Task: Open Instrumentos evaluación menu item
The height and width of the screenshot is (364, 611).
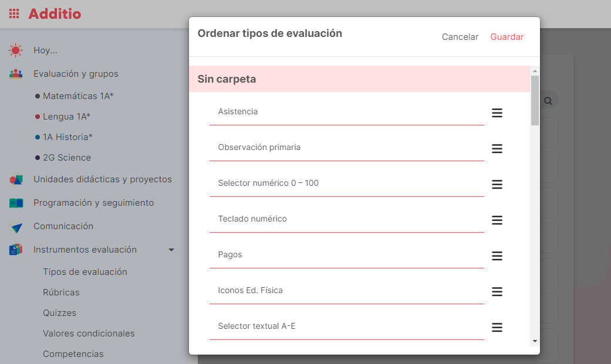Action: coord(85,250)
